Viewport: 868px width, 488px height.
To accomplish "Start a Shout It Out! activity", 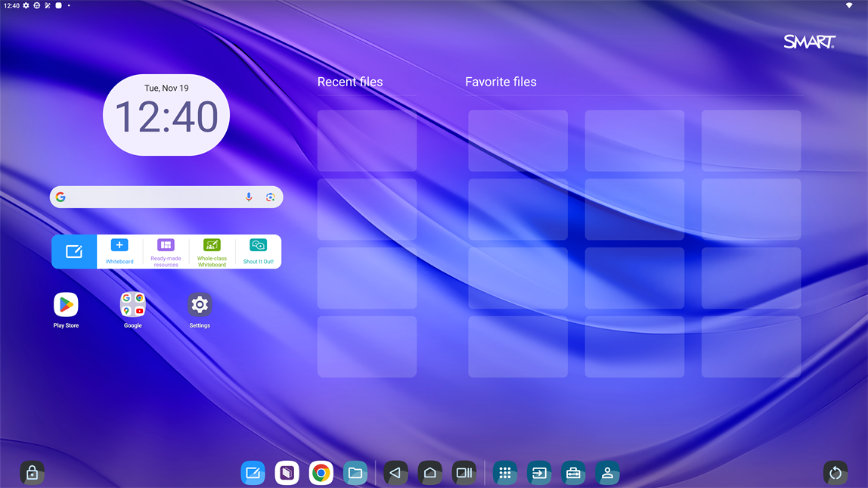I will tap(258, 251).
